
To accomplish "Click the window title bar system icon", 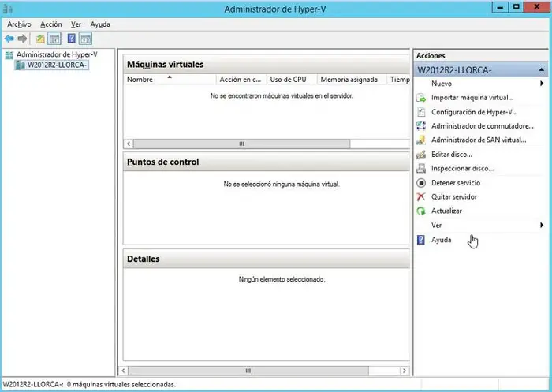I will (x=8, y=9).
